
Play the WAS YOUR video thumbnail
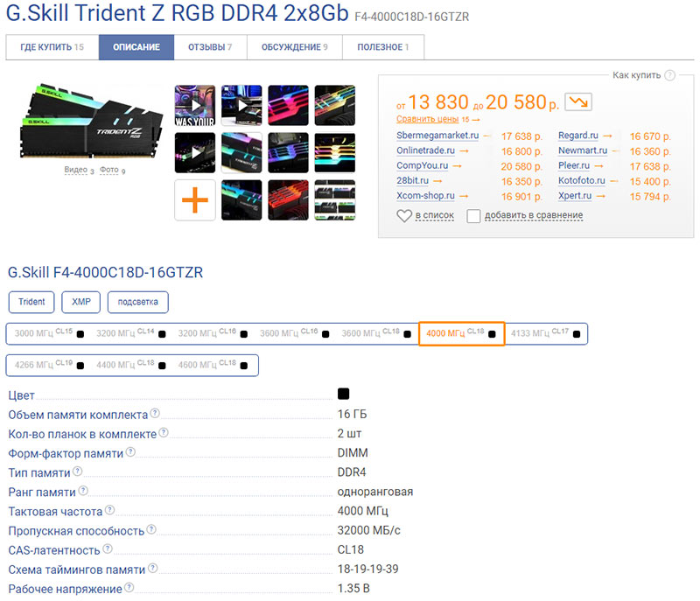(x=195, y=106)
